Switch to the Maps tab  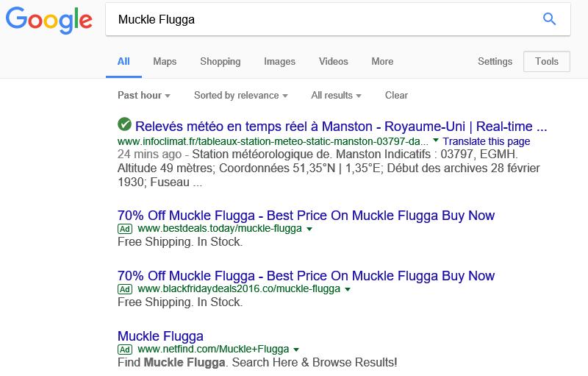pos(165,62)
